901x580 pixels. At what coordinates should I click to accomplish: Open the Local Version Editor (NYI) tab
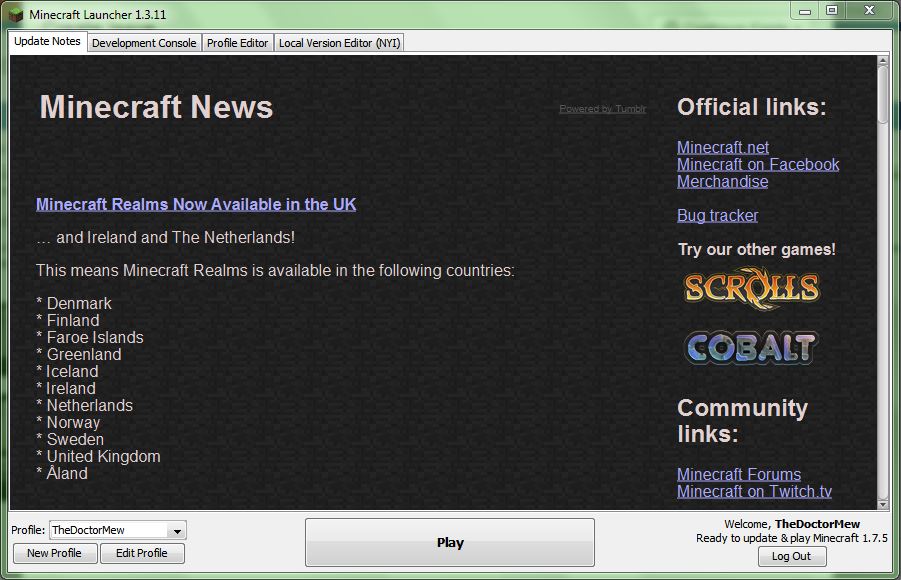[x=339, y=43]
